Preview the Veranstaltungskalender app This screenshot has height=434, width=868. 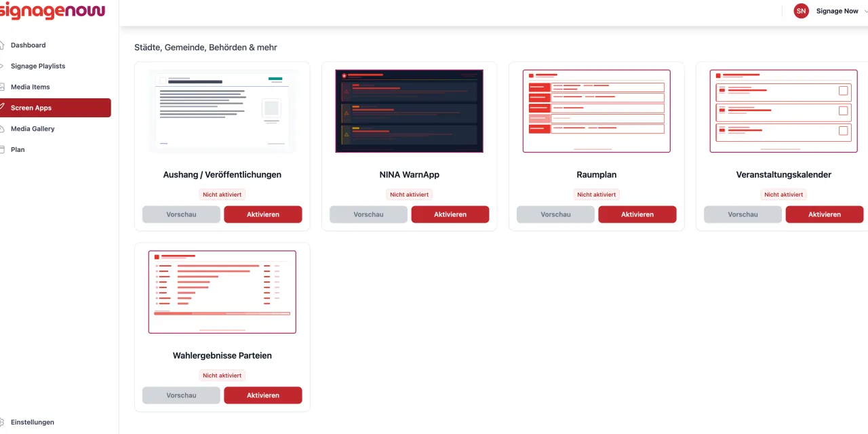(x=743, y=214)
